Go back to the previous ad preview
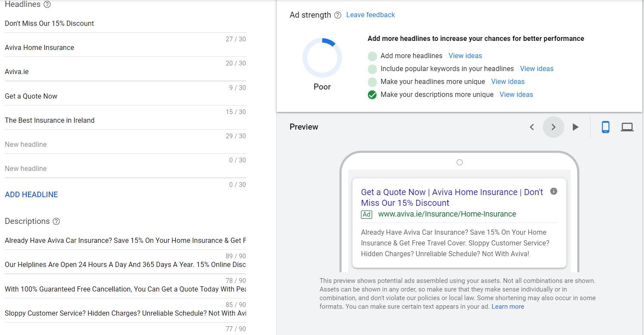This screenshot has height=335, width=644. pos(532,127)
